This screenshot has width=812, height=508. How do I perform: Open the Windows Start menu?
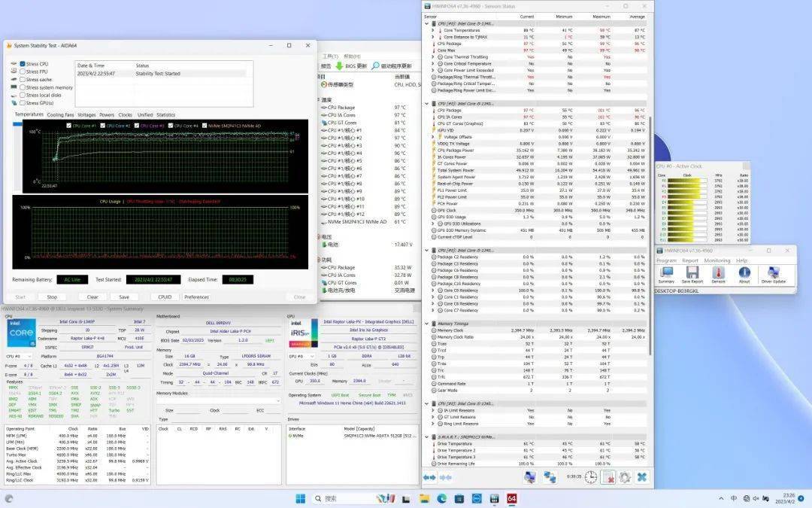(x=300, y=499)
